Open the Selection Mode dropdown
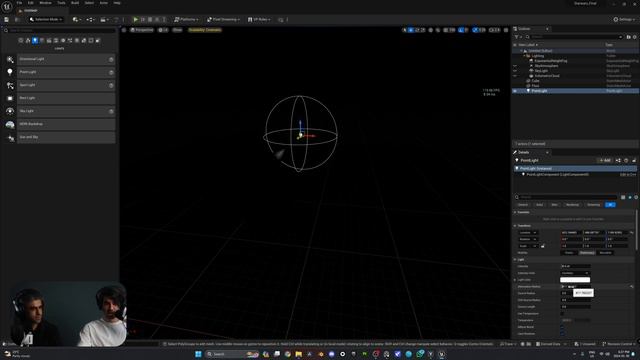 [x=46, y=19]
